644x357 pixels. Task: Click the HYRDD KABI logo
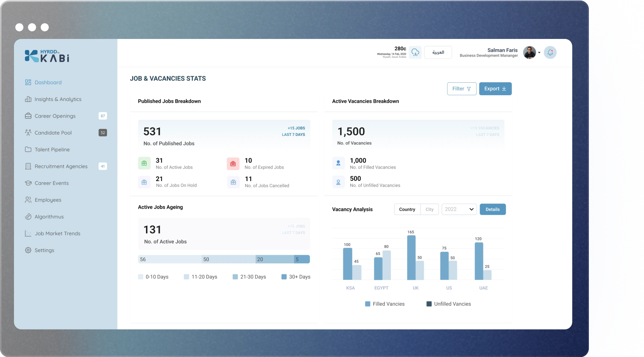pos(47,56)
